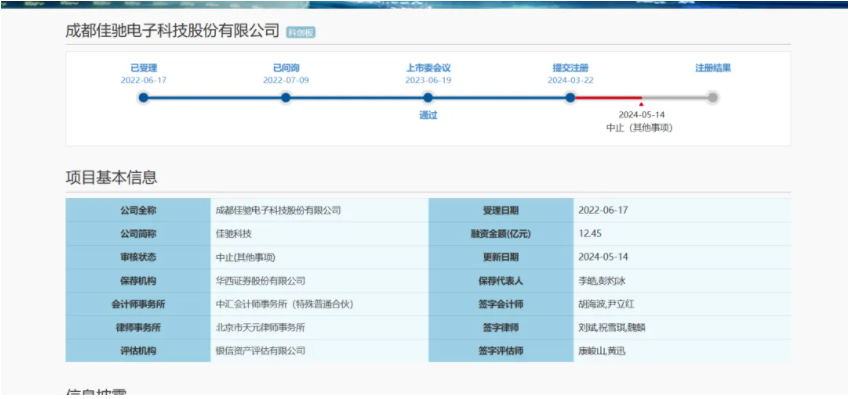The height and width of the screenshot is (399, 852).
Task: Click the 提交注册 timeline node dot
Action: (x=570, y=98)
